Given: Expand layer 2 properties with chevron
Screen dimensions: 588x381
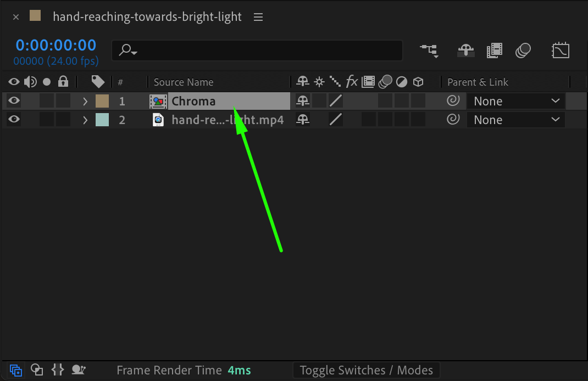Looking at the screenshot, I should [85, 120].
